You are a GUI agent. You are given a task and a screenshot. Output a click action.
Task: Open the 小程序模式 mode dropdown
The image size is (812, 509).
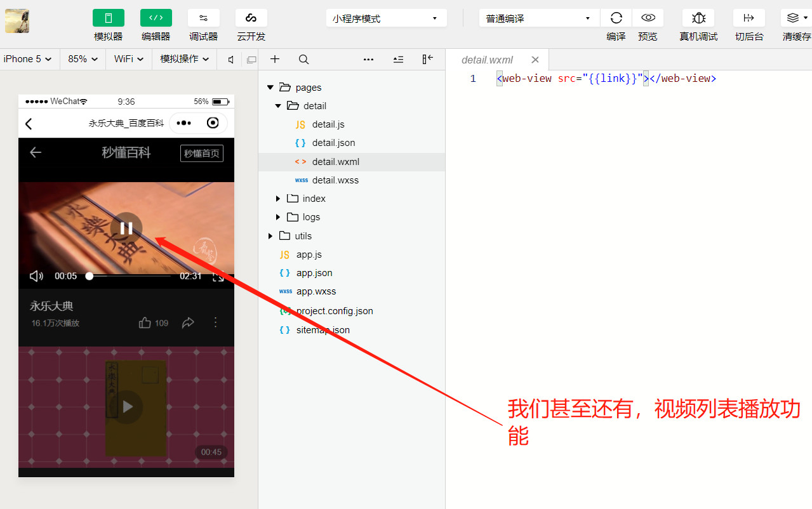click(387, 18)
